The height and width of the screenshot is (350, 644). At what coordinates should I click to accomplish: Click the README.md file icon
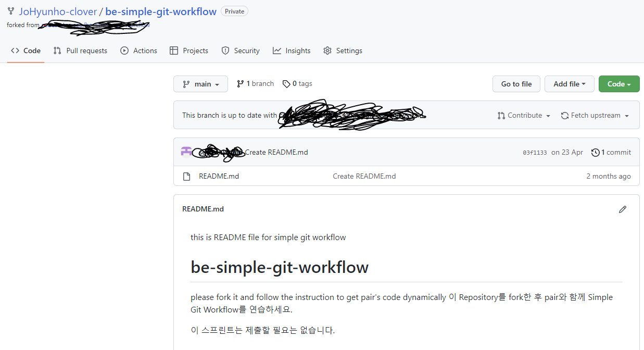(x=186, y=177)
